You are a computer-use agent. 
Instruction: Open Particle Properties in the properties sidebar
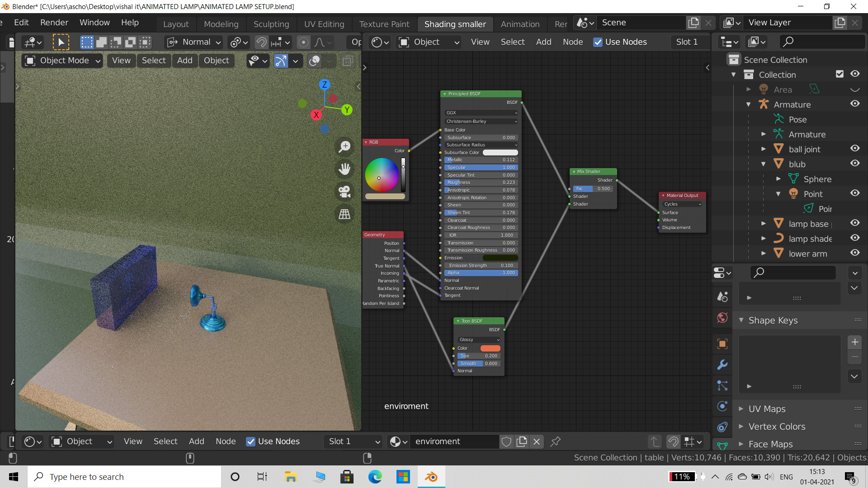(722, 385)
